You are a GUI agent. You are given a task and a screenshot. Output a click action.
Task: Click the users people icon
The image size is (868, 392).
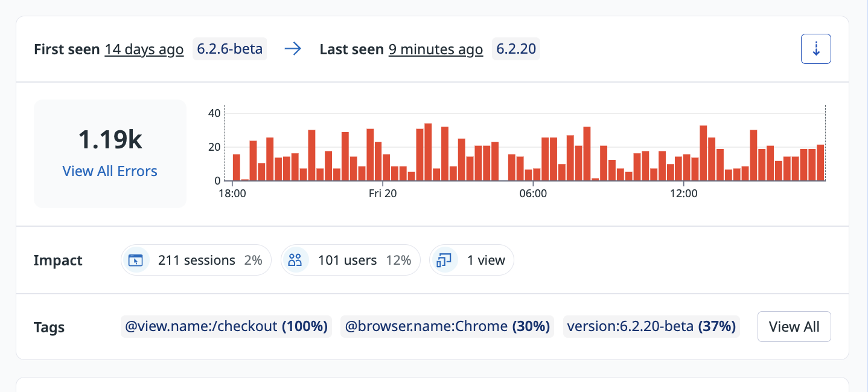[x=295, y=261]
